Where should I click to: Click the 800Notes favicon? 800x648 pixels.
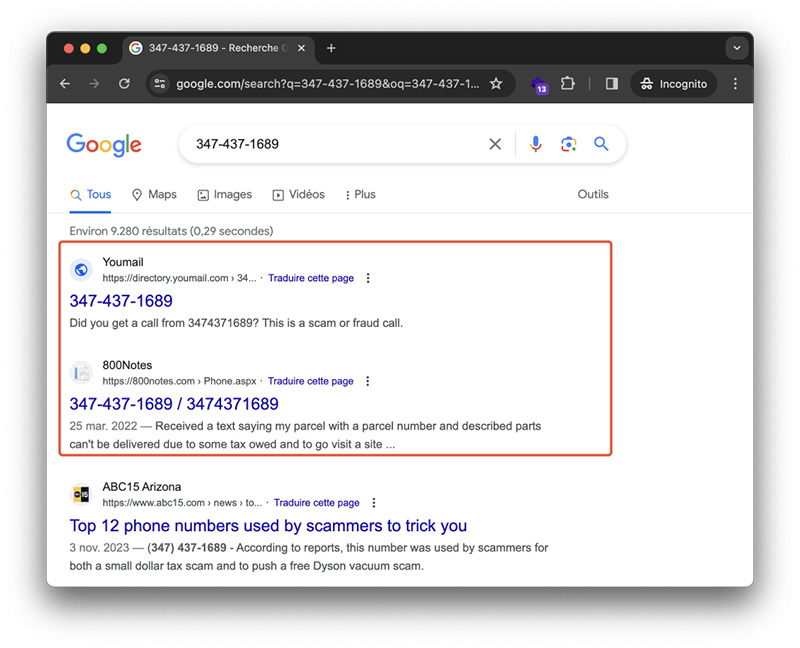[81, 373]
